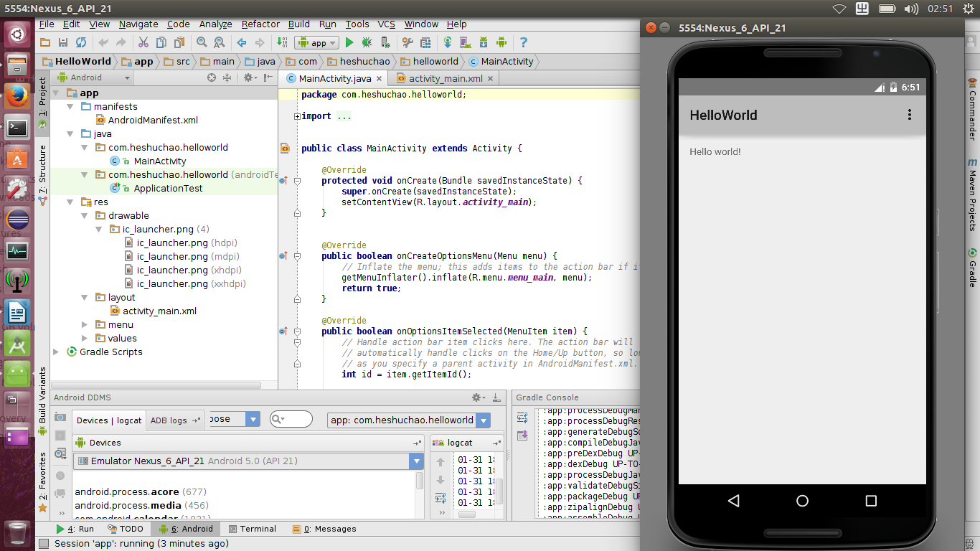Click Project panel settings gear icon
This screenshot has width=980, height=551.
pyautogui.click(x=249, y=77)
